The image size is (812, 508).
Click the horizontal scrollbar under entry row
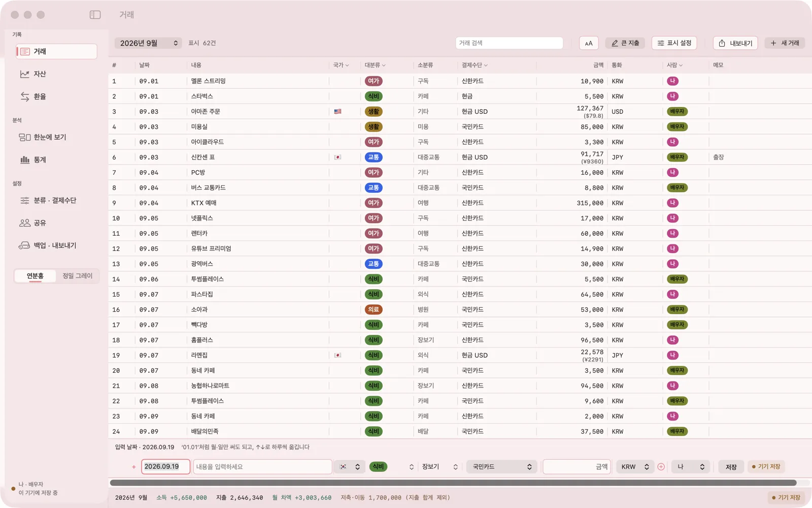[x=453, y=483]
